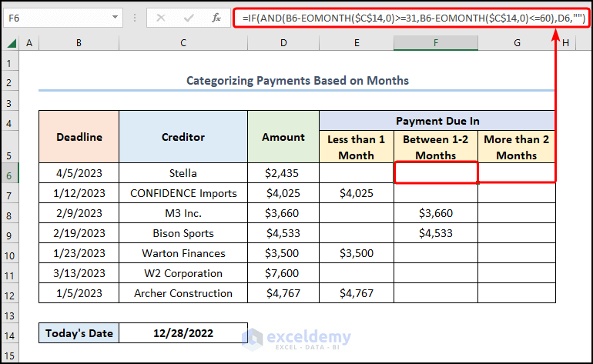This screenshot has width=593, height=364.
Task: Select the 'Warton Finances' cell
Action: click(x=183, y=253)
